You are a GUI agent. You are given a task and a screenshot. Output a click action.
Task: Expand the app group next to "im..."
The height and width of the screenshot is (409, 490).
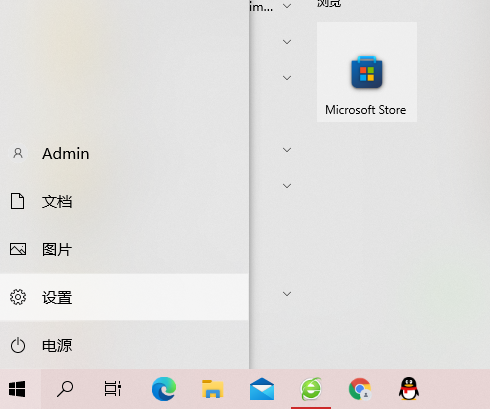(x=287, y=6)
